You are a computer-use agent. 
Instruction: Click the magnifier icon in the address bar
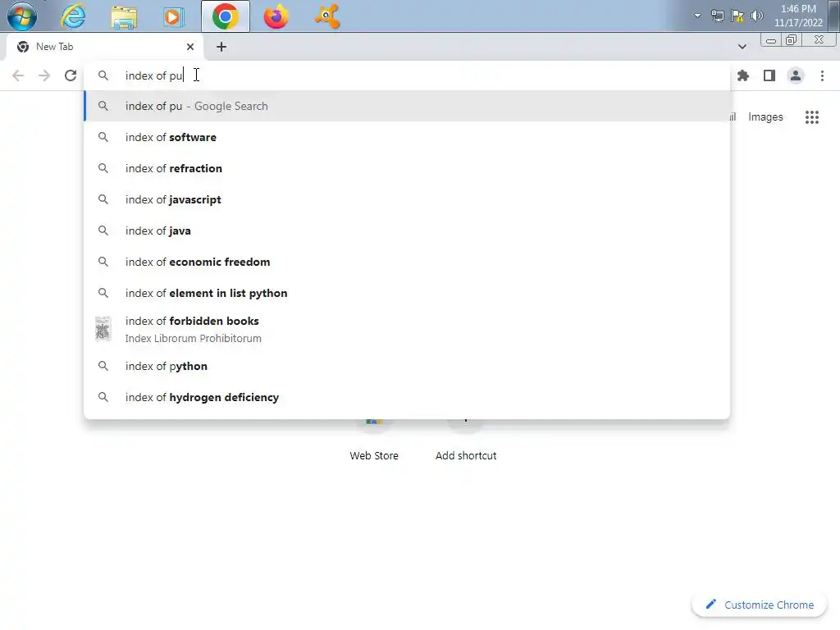pos(103,75)
